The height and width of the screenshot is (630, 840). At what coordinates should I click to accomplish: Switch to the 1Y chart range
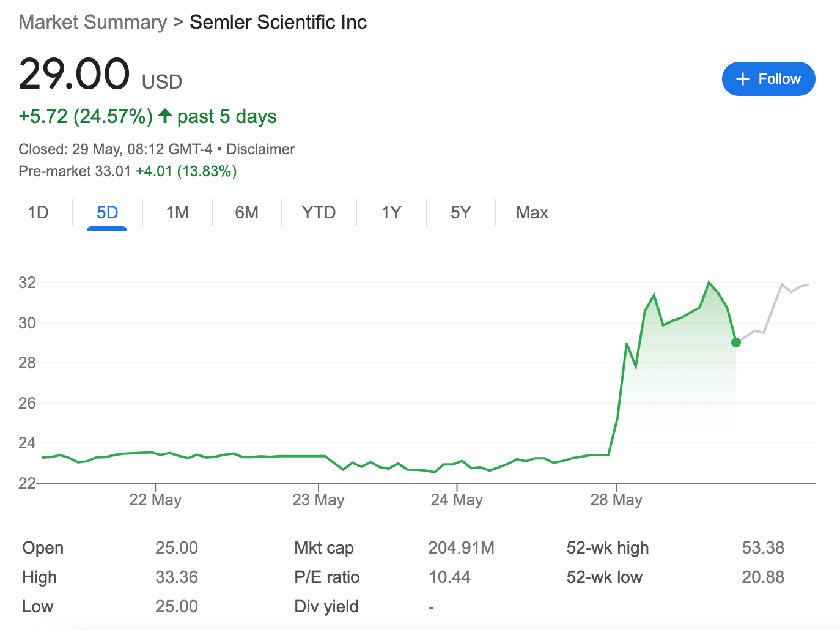click(391, 212)
